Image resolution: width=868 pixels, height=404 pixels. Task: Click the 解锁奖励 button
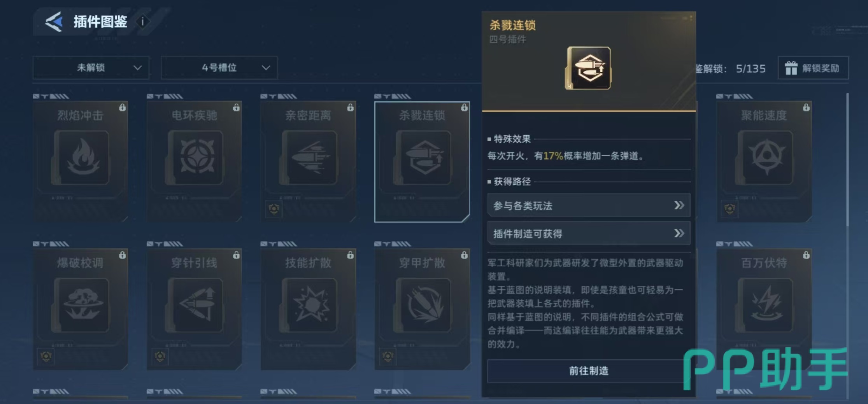pos(813,68)
